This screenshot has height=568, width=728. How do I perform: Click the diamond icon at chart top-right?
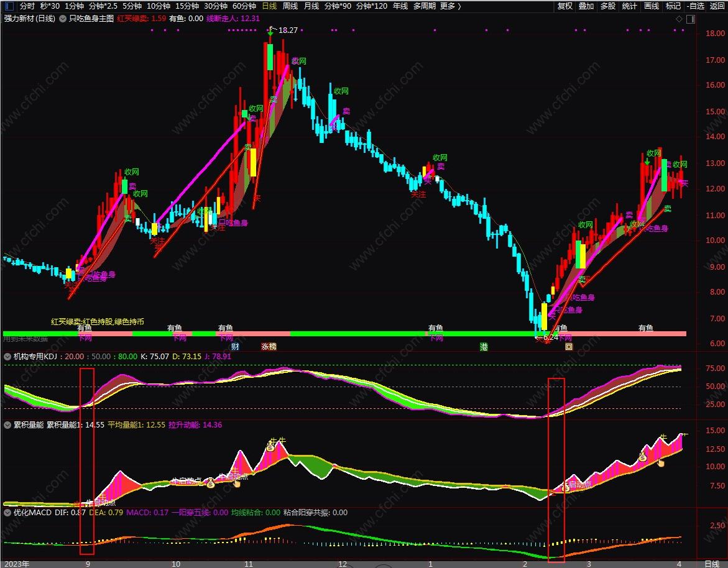coord(679,19)
